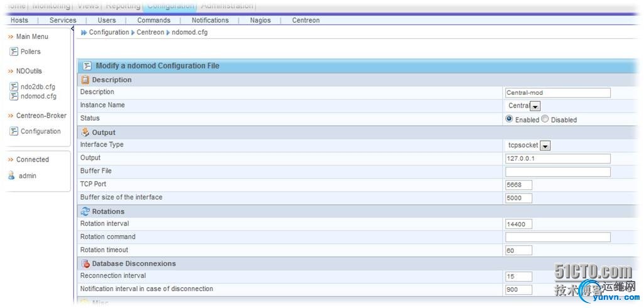Open the Nagios submenu tab
The width and height of the screenshot is (644, 308).
tap(260, 20)
